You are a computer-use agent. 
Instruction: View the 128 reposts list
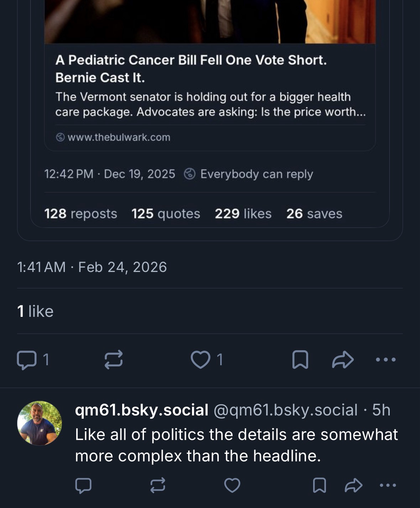[81, 214]
